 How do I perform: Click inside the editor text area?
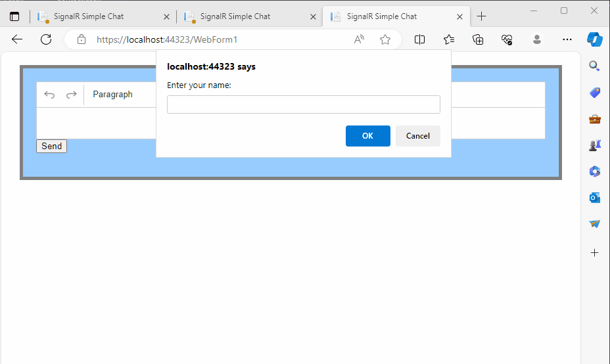tap(291, 123)
